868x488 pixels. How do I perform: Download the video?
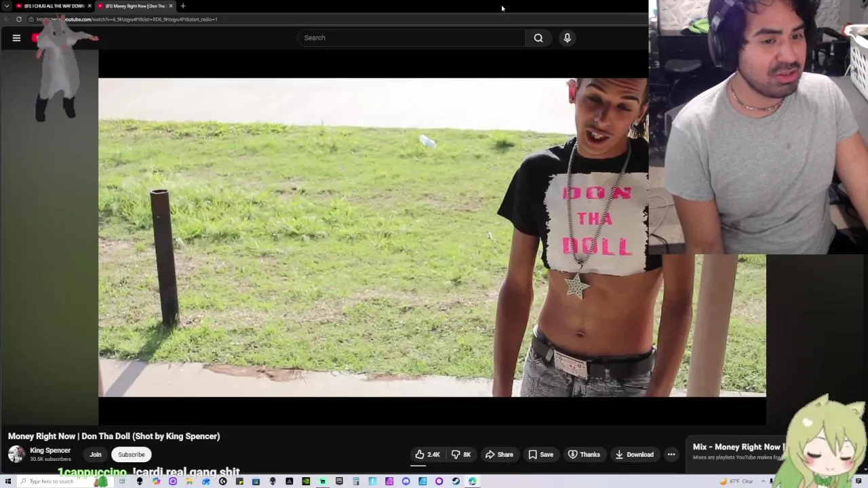point(634,455)
